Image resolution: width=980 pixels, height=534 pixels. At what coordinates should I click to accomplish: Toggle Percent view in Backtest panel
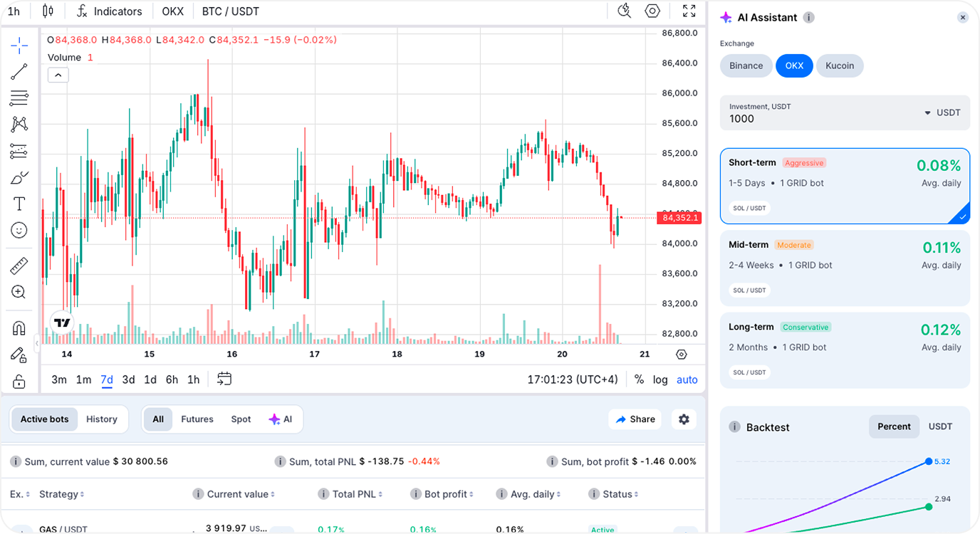(x=894, y=426)
